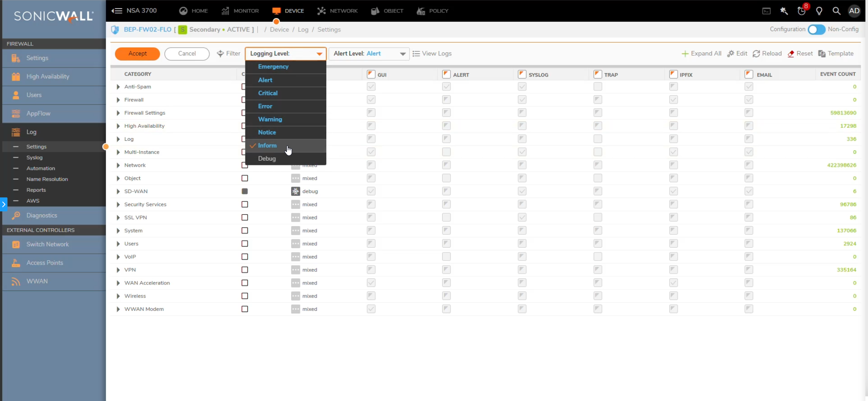Screen dimensions: 868x401
Task: Open Automation under Log
Action: tap(54, 168)
